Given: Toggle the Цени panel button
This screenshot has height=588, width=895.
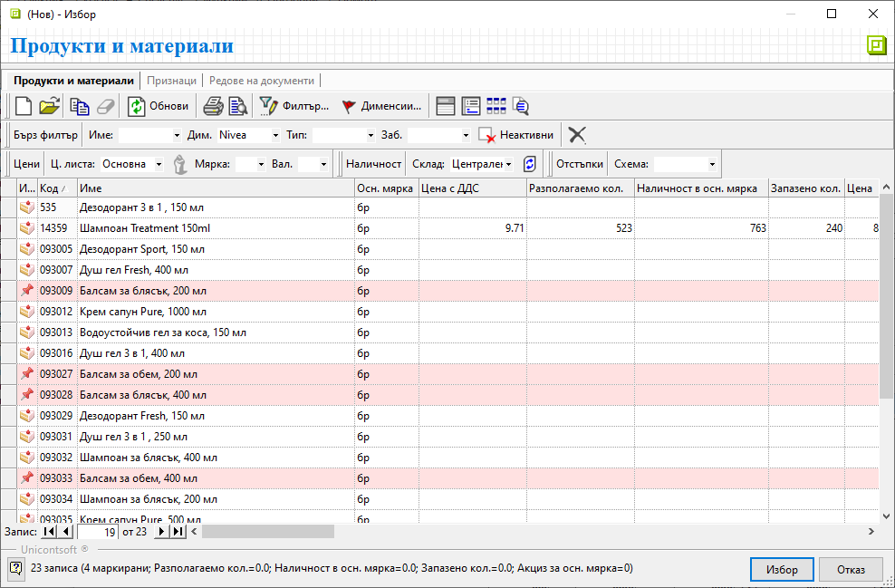Looking at the screenshot, I should click(27, 164).
